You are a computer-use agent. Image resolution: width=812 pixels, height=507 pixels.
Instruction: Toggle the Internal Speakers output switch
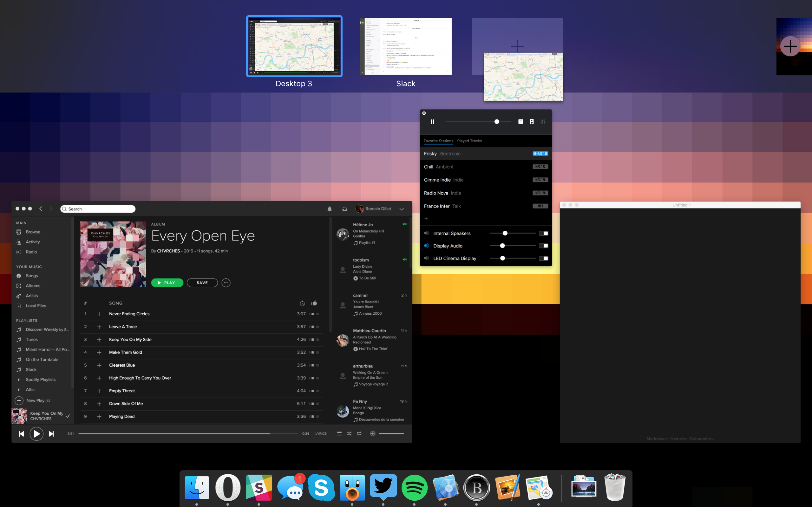543,234
